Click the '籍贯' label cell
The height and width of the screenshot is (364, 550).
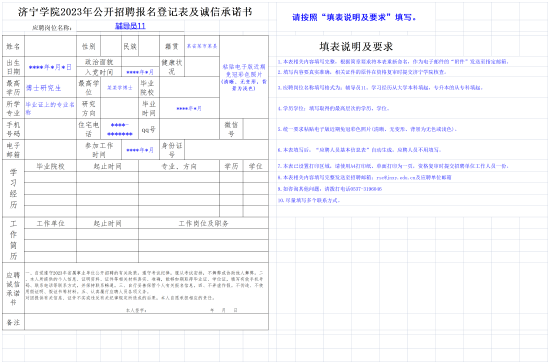pos(172,46)
